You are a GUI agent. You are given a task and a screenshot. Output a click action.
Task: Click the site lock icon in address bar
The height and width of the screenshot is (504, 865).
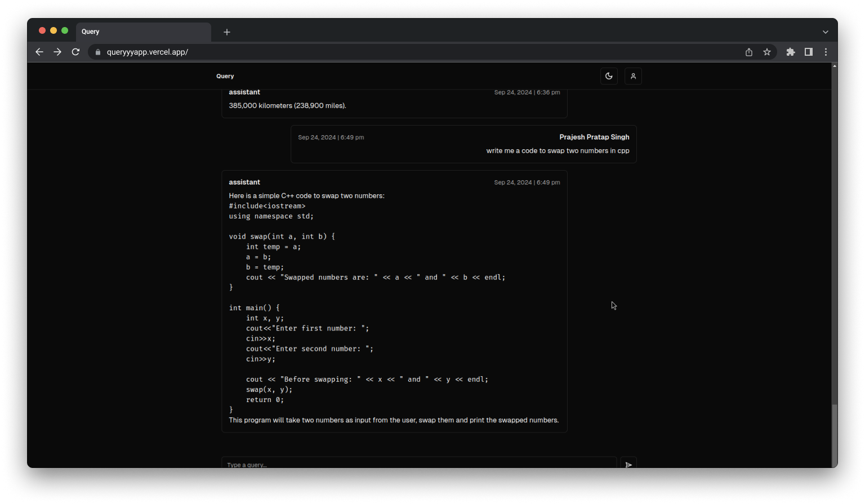[x=98, y=52]
